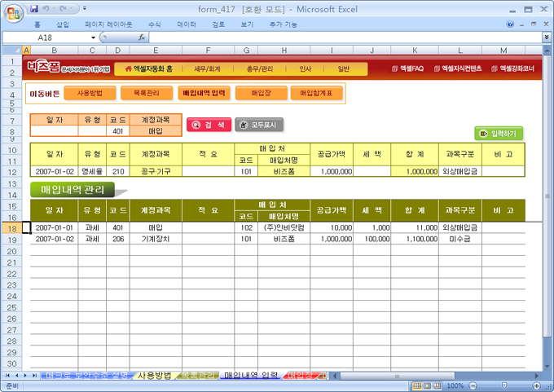Click the 코드 input cell containing 401
The height and width of the screenshot is (392, 554).
tap(118, 130)
